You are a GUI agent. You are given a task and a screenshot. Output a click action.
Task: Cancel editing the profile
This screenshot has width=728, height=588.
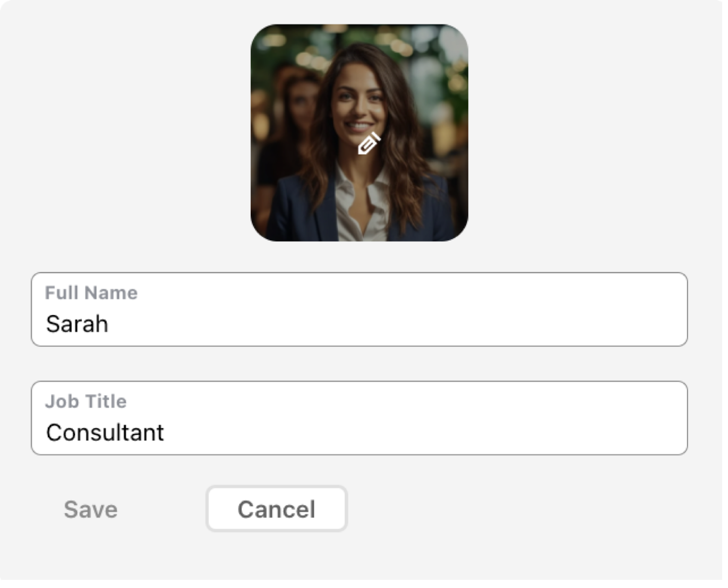277,508
